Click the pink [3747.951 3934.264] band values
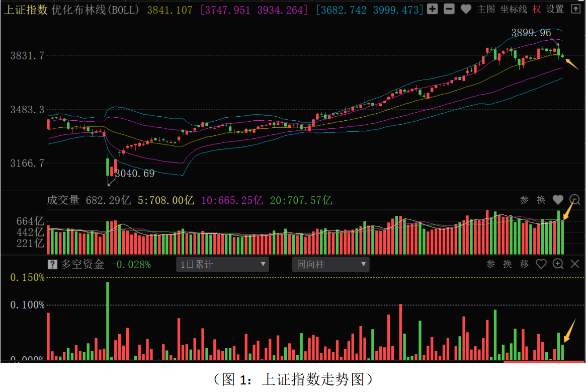 pos(254,10)
